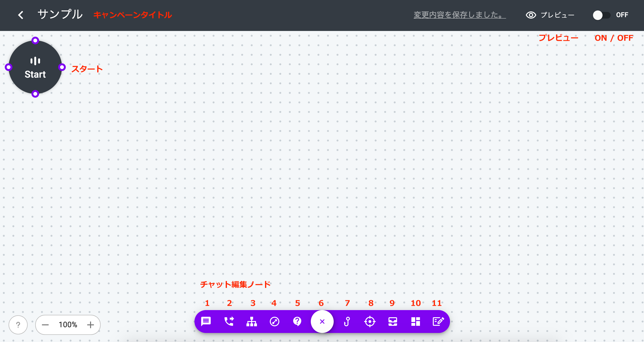Click the Start node's top connector
The height and width of the screenshot is (342, 644).
point(35,40)
